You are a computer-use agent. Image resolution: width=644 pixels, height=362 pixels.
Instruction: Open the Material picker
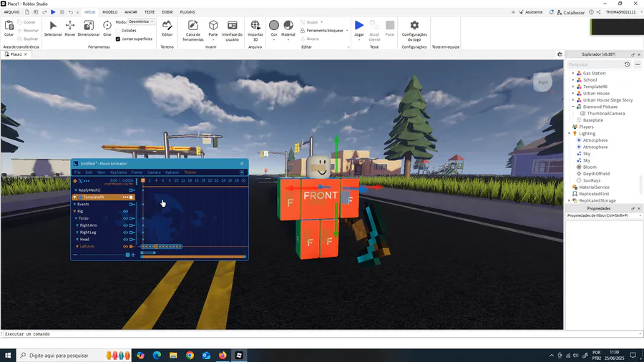coord(288,29)
